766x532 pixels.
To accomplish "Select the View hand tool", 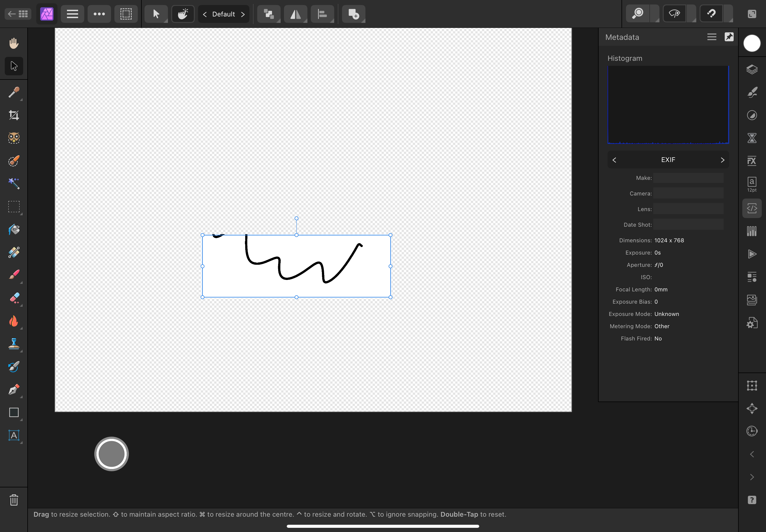I will [14, 43].
